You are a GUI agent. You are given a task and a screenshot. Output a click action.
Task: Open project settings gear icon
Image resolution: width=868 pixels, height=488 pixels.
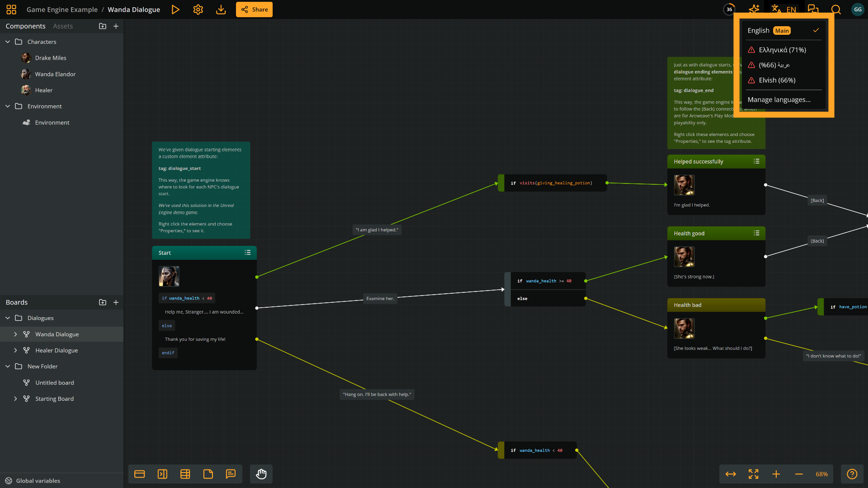(198, 9)
